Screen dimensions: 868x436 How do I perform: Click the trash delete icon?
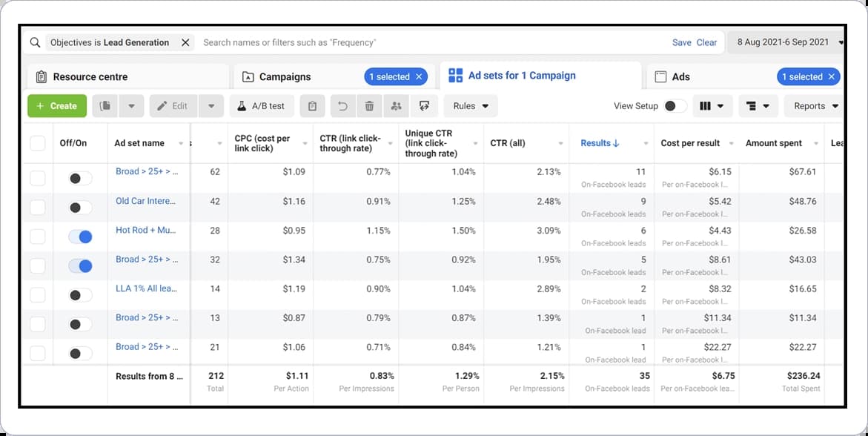tap(369, 106)
